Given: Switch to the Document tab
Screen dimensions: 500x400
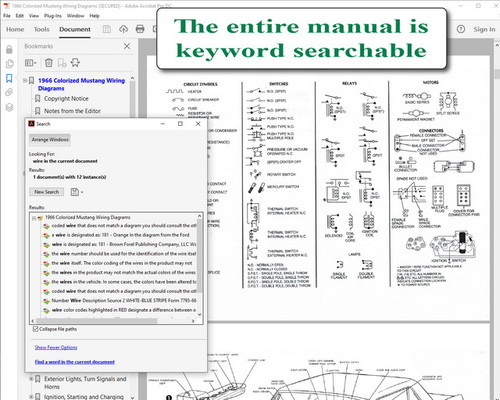Looking at the screenshot, I should click(75, 29).
